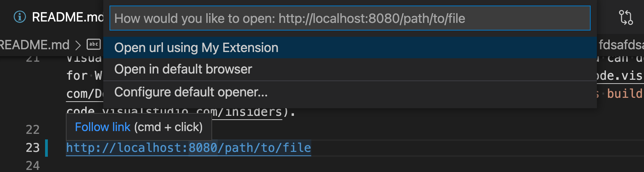Click the blue change marker beside line 23
This screenshot has width=644, height=172.
[x=46, y=148]
